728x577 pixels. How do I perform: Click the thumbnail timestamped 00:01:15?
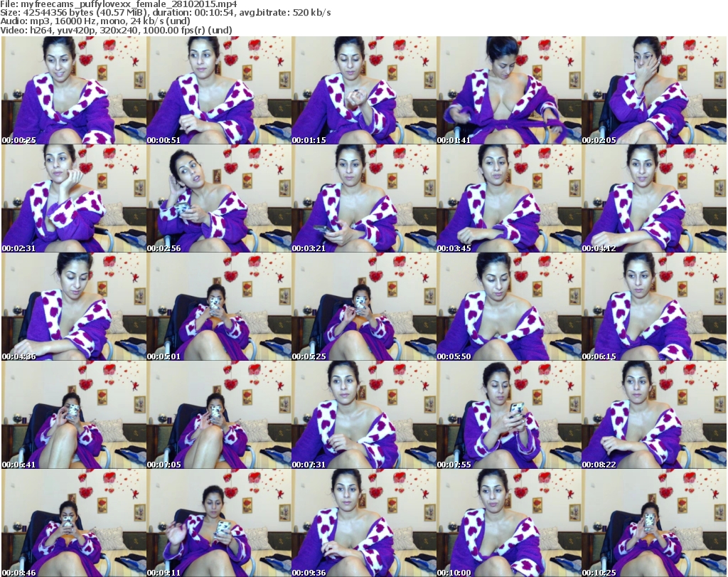click(x=364, y=90)
